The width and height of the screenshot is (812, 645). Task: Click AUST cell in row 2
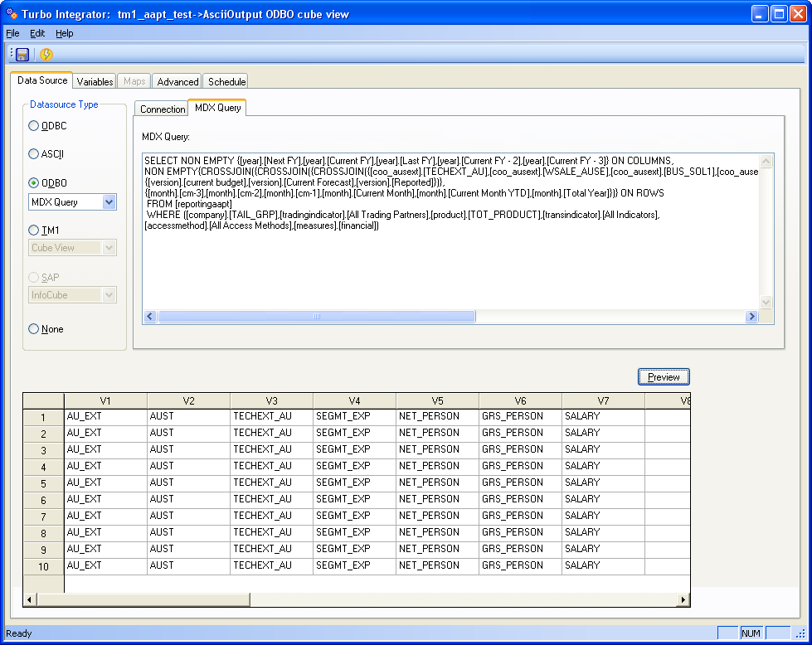[188, 433]
